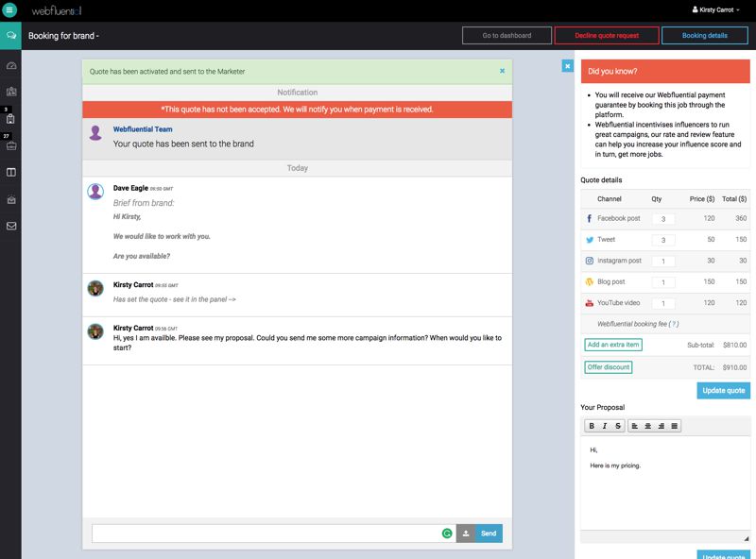Click the YouTube icon beside YouTube video
756x559 pixels.
click(589, 303)
